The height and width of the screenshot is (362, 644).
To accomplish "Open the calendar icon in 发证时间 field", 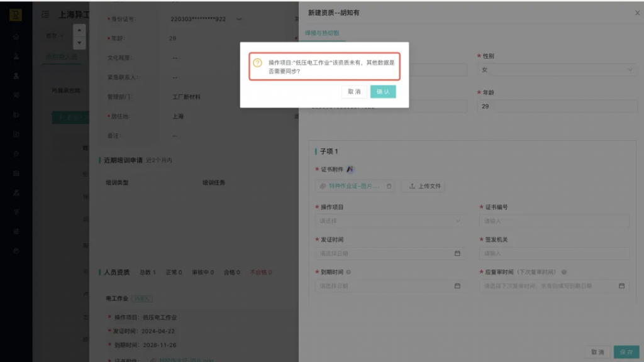I will (457, 253).
